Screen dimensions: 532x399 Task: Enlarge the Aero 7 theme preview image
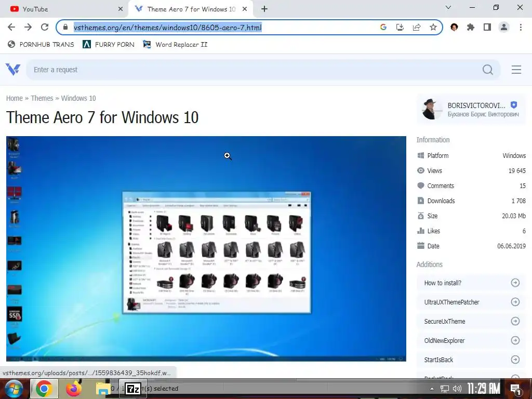click(206, 248)
